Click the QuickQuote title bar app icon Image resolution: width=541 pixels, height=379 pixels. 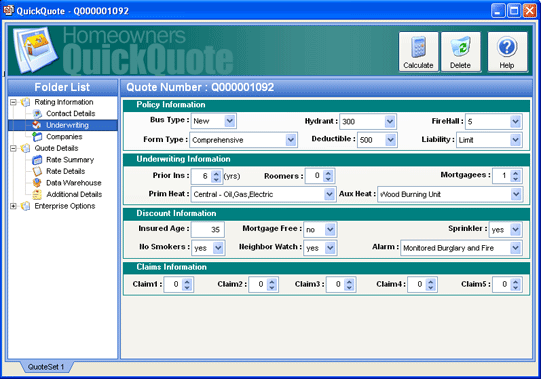point(8,11)
